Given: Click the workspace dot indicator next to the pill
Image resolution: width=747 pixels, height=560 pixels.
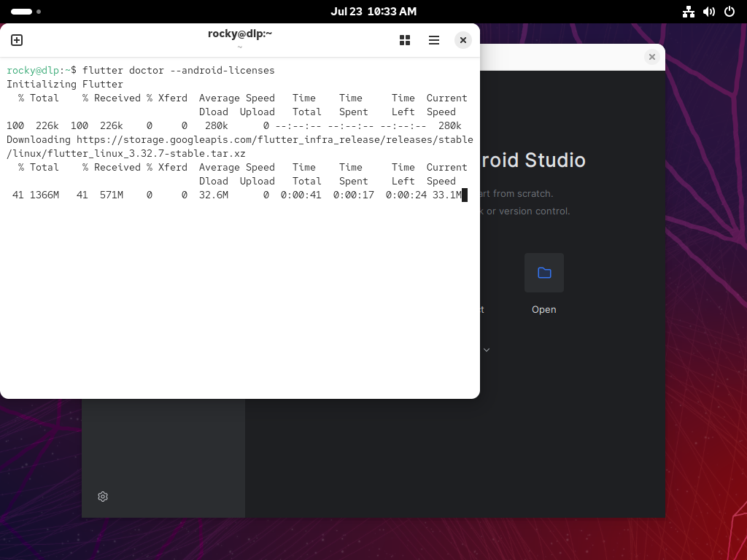Looking at the screenshot, I should pos(38,12).
